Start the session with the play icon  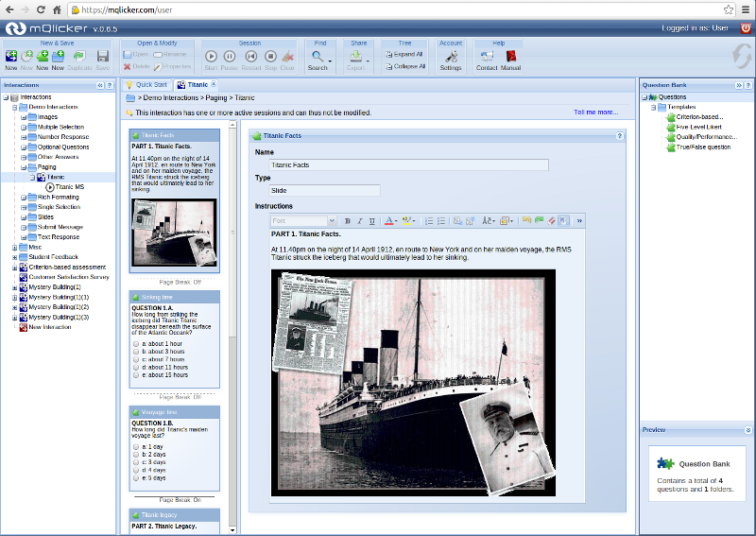coord(211,57)
